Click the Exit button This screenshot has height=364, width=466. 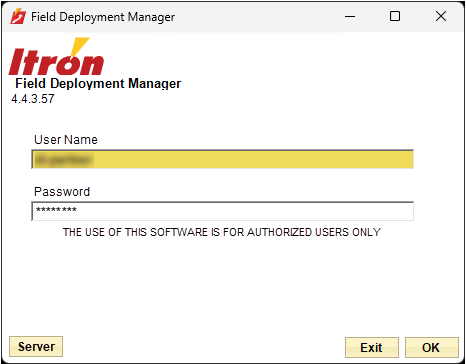(372, 348)
